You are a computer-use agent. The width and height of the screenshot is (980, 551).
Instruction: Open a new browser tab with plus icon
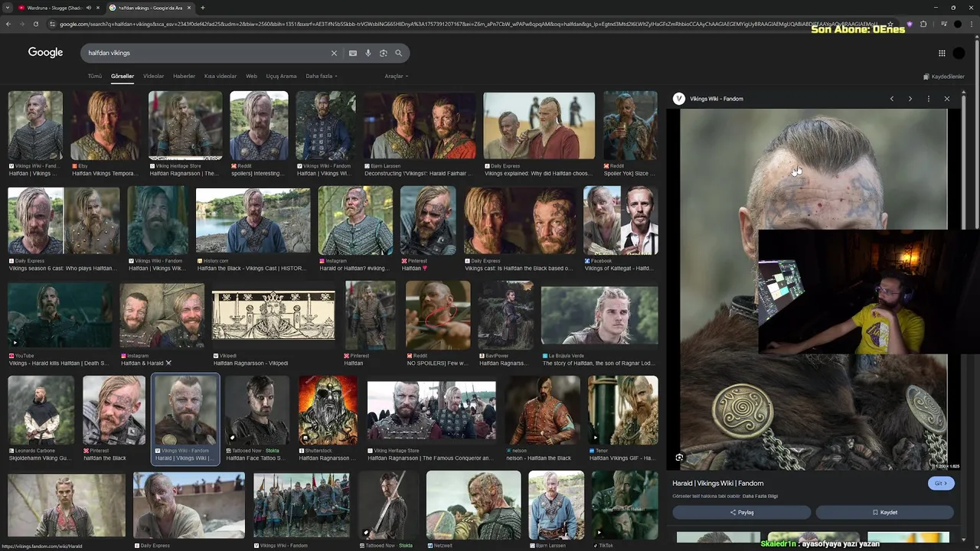click(x=202, y=8)
